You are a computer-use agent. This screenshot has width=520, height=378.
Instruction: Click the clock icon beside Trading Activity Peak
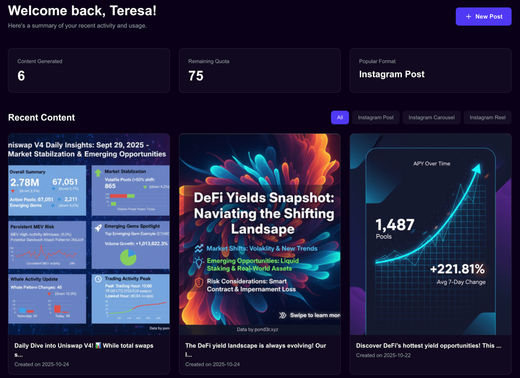98,279
